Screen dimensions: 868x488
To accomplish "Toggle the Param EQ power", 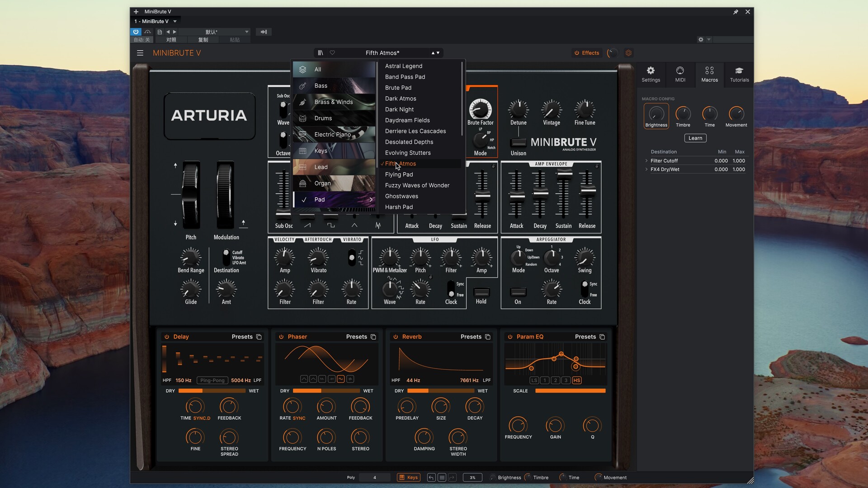I will click(510, 337).
